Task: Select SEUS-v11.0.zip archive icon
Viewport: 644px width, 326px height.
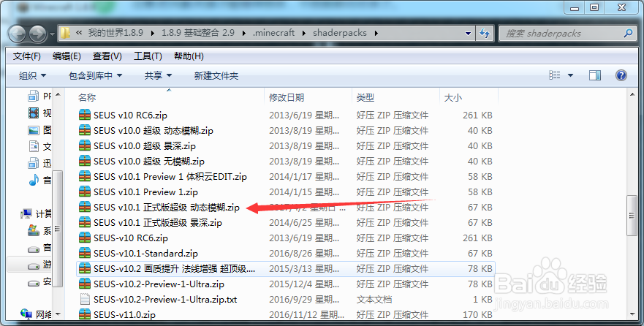Action: point(85,315)
